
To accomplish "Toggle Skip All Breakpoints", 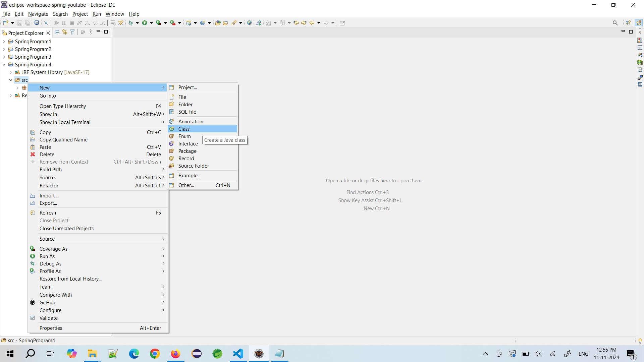I will point(46,23).
